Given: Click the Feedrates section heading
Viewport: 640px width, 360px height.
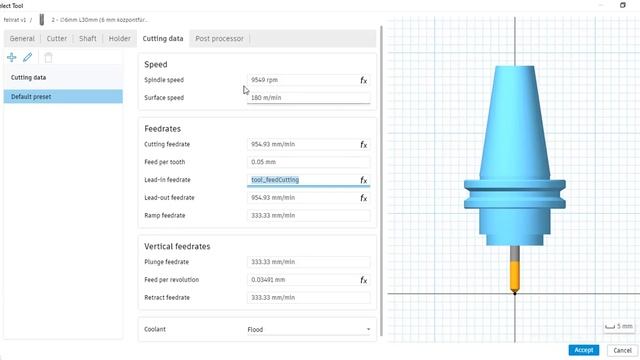Looking at the screenshot, I should coord(162,129).
